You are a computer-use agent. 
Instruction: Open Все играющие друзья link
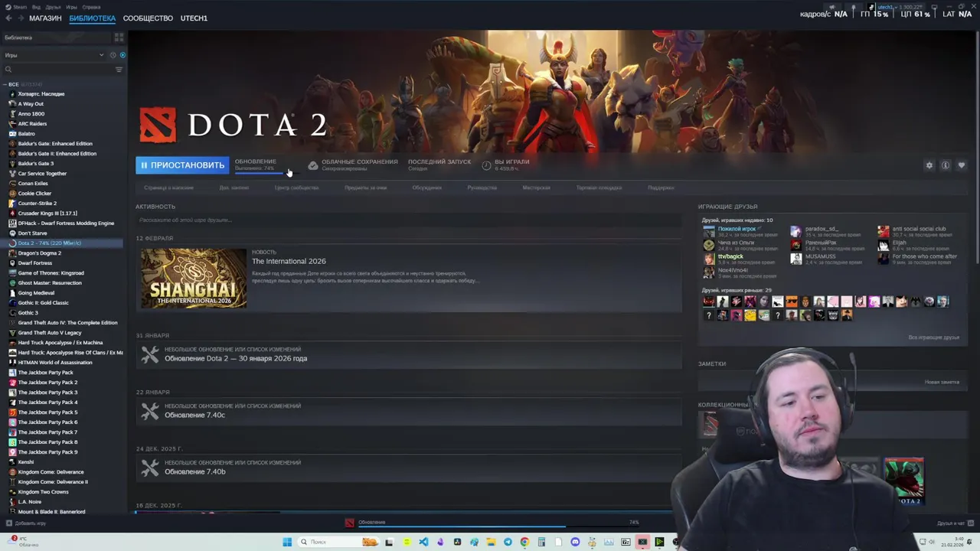tap(933, 337)
